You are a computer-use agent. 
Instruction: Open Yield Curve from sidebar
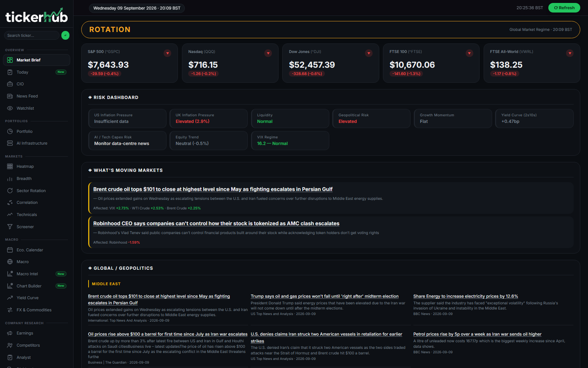click(x=36, y=298)
